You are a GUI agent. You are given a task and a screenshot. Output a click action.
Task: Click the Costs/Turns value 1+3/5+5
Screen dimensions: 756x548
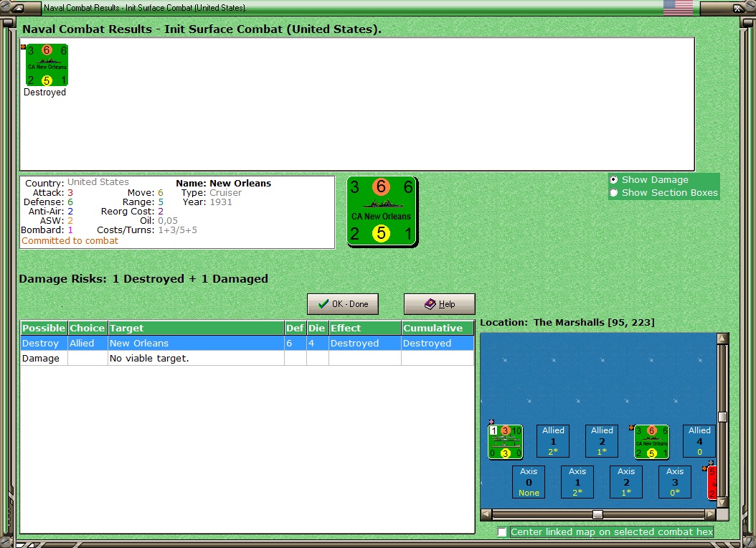(x=177, y=230)
